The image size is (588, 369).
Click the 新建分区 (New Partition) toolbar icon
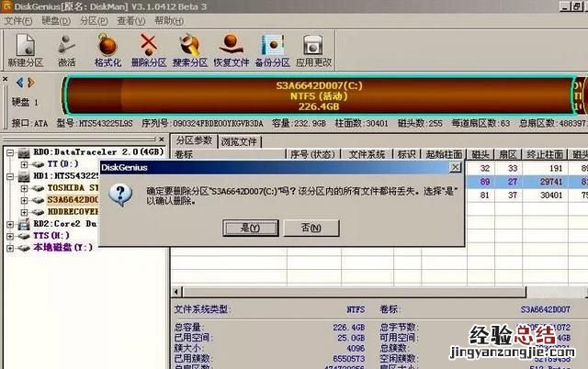(26, 50)
